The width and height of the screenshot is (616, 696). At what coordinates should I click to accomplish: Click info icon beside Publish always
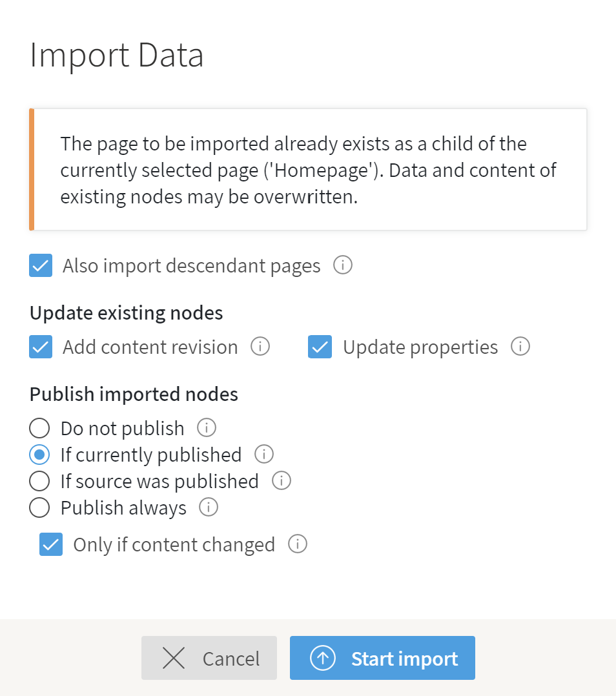tap(209, 507)
